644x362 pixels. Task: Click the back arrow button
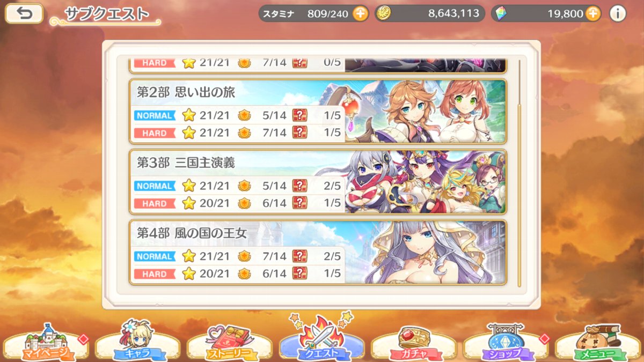coord(24,13)
